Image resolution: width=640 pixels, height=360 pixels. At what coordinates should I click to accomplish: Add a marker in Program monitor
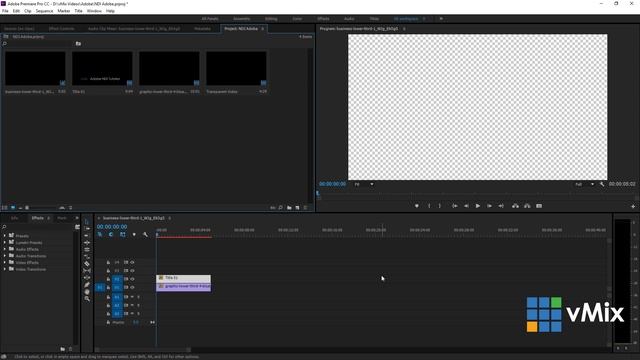[417, 206]
